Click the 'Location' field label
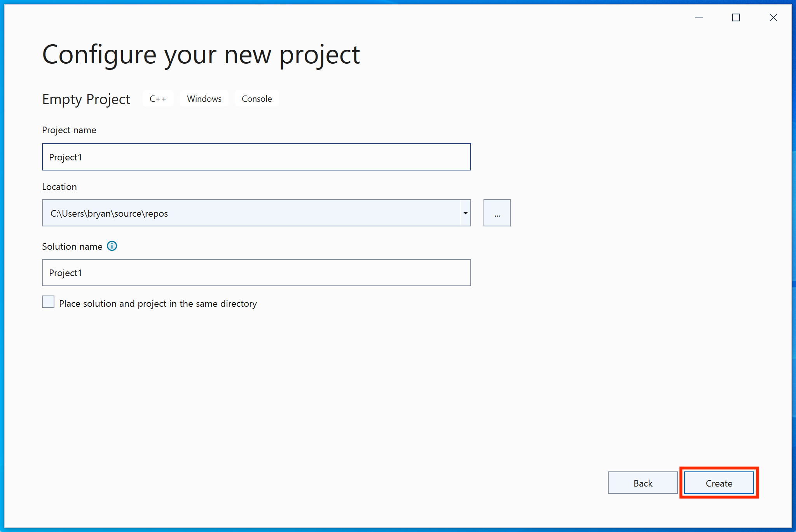This screenshot has height=532, width=796. [x=59, y=187]
